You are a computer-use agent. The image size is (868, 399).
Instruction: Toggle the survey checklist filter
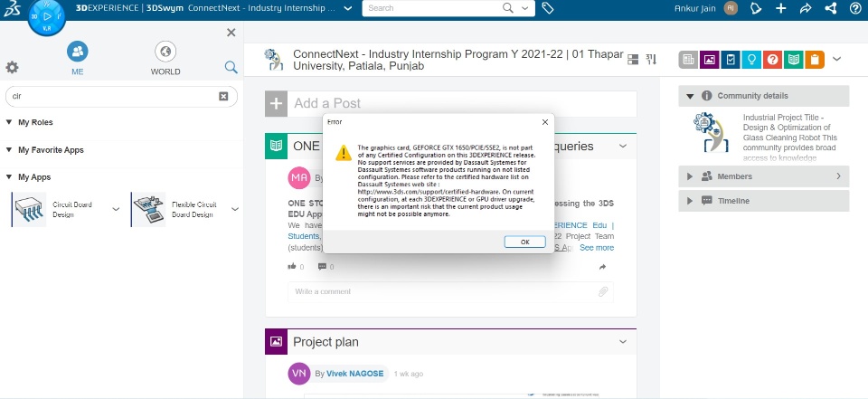click(730, 60)
